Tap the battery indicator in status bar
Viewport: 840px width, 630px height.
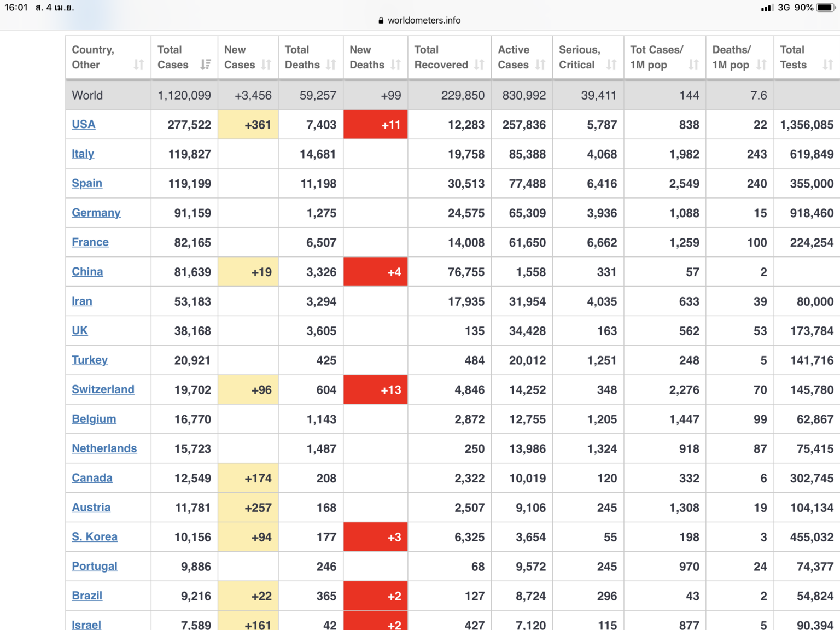pyautogui.click(x=825, y=8)
